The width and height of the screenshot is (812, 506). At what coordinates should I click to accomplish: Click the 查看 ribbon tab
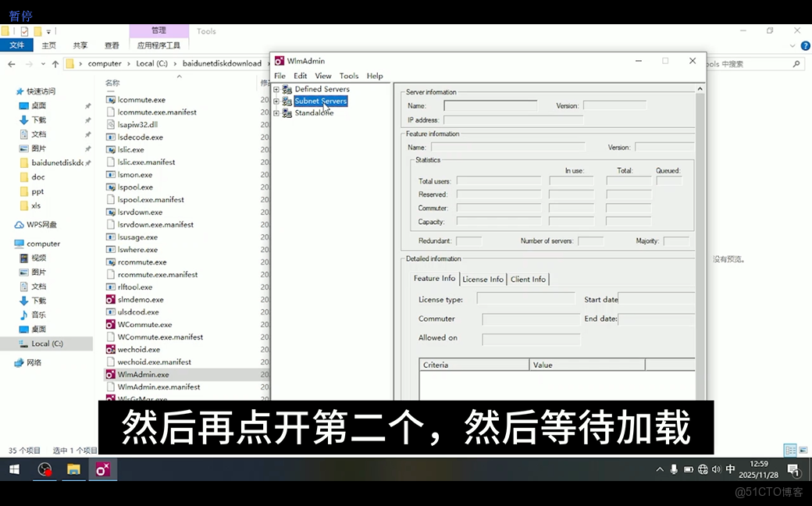click(x=111, y=45)
